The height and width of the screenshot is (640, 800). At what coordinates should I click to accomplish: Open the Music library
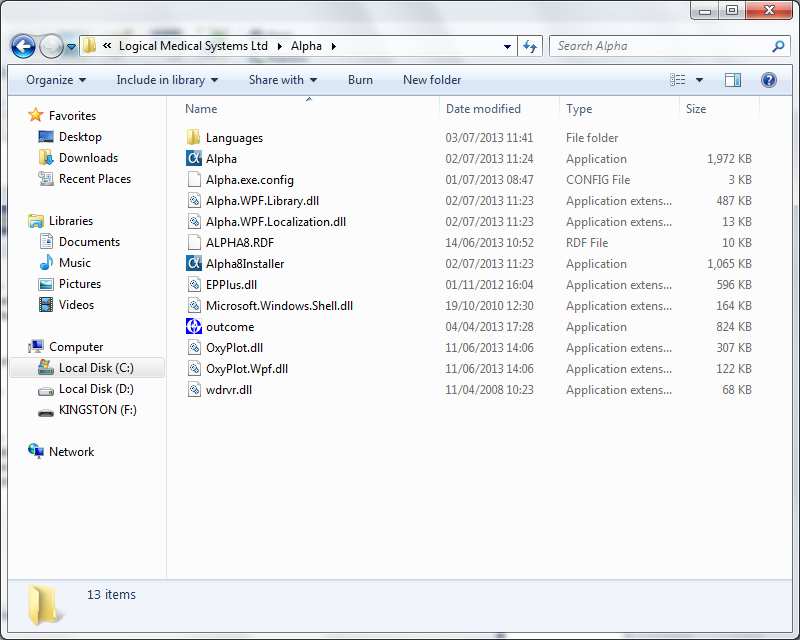tap(74, 262)
